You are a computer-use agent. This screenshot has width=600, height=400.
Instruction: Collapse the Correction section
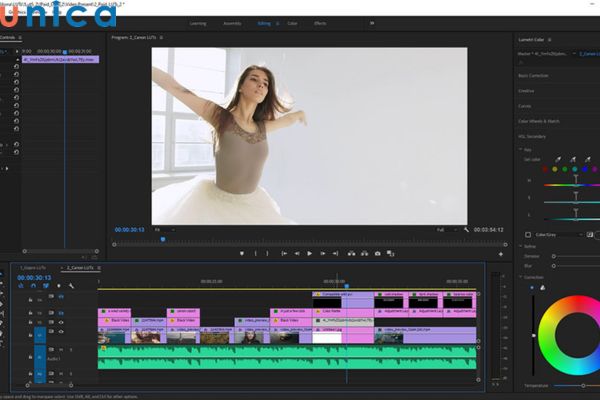pos(521,277)
